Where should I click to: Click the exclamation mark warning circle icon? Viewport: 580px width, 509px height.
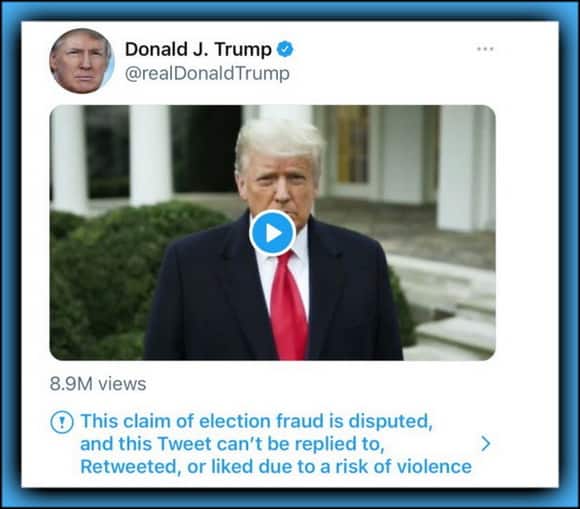(x=61, y=422)
